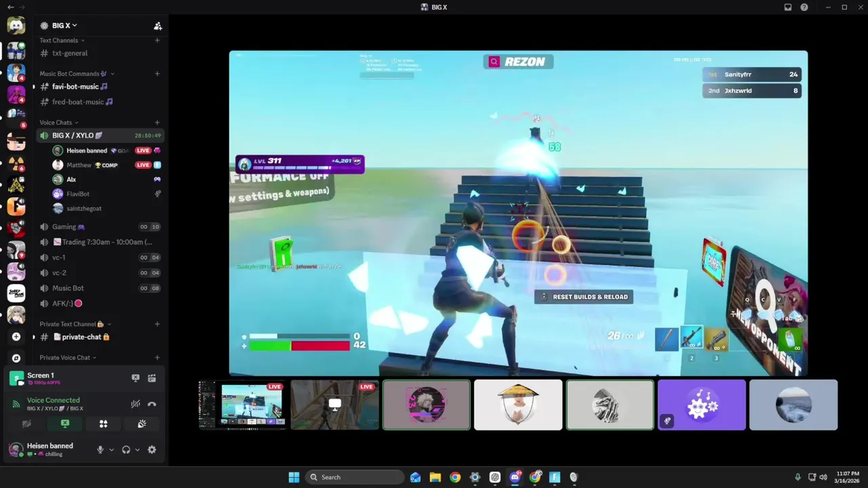
Task: Join the vc-2 voice channel
Action: click(100, 272)
